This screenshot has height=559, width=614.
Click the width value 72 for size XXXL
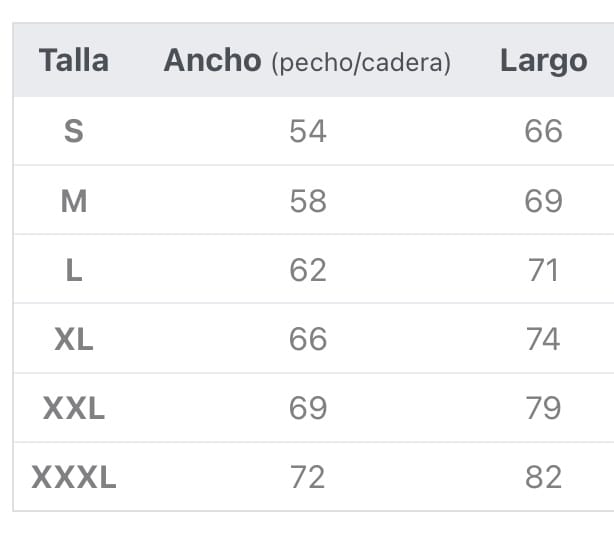(x=307, y=477)
